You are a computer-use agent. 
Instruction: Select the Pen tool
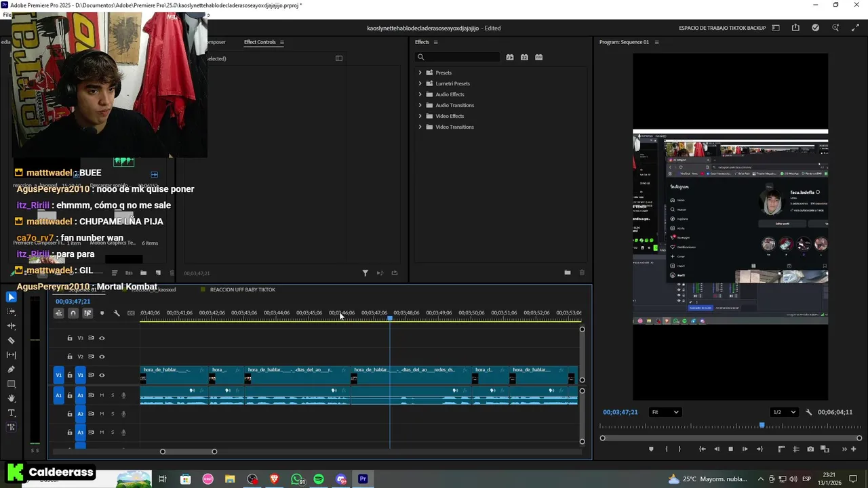[11, 369]
